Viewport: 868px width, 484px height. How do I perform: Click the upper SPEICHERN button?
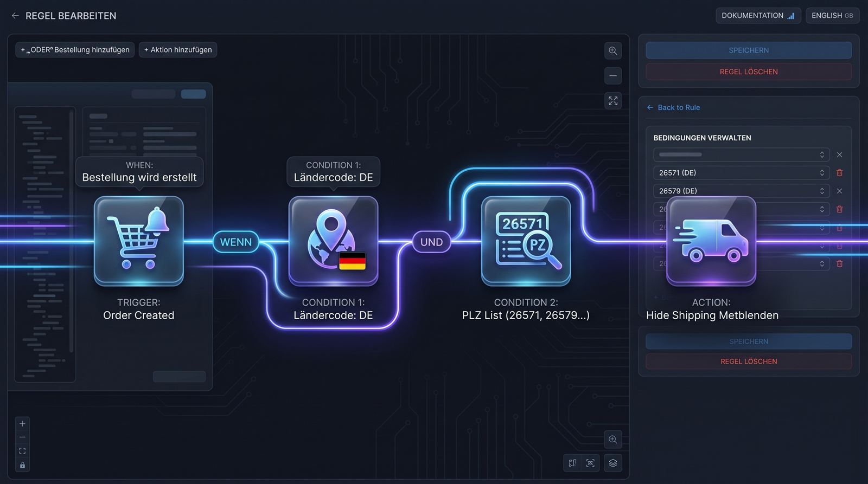point(749,50)
